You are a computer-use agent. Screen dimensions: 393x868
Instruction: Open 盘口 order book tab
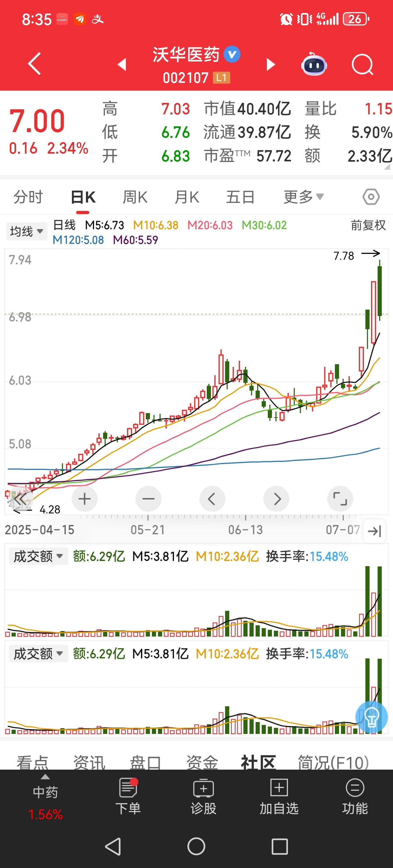(145, 762)
